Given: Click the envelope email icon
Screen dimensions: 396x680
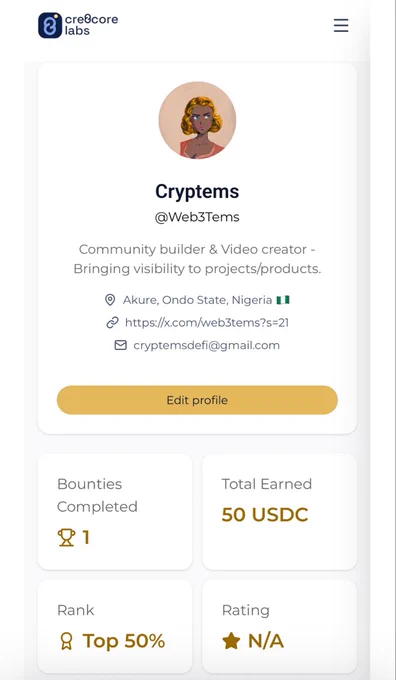Looking at the screenshot, I should (120, 345).
